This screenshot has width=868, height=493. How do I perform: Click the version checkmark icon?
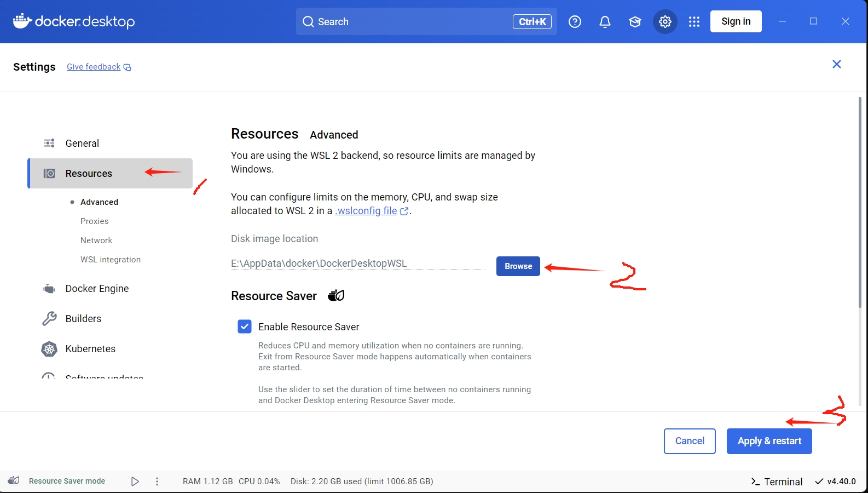click(x=819, y=481)
